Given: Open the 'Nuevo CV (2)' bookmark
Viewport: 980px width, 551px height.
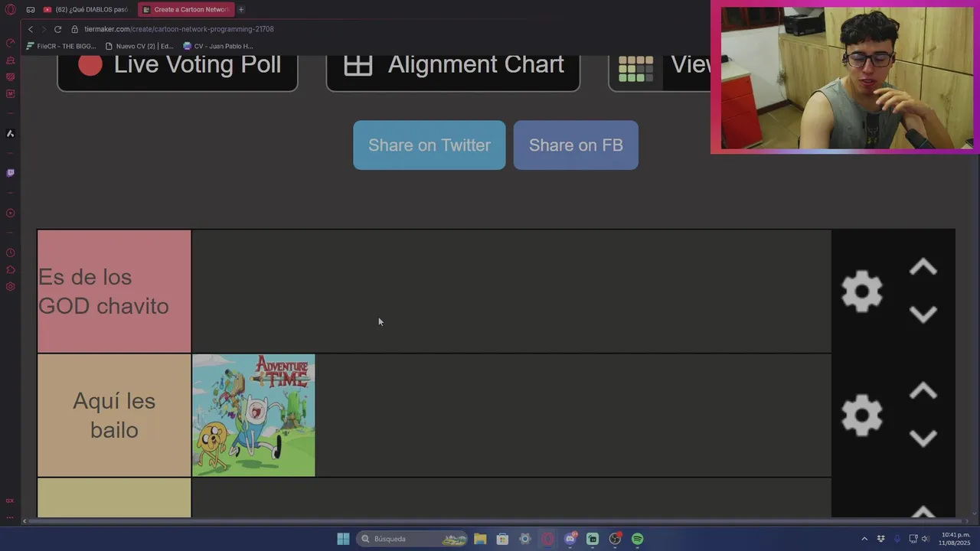Looking at the screenshot, I should pyautogui.click(x=139, y=46).
